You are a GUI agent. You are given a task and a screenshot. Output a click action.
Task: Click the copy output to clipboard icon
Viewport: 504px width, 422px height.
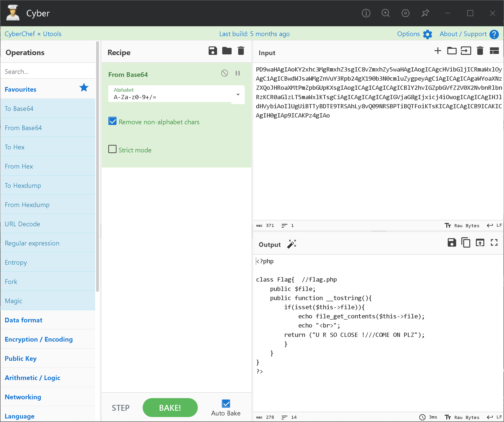(466, 244)
